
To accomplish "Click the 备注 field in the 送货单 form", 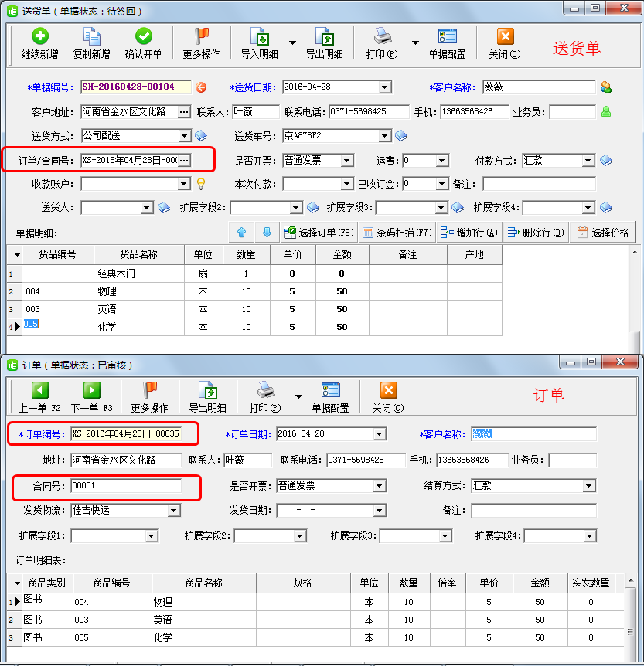I will 539,184.
